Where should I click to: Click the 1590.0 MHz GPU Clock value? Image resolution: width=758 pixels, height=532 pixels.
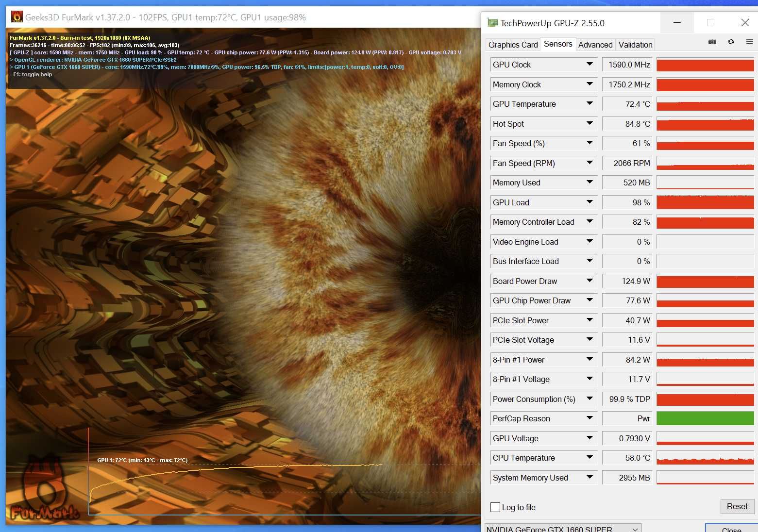pos(627,65)
